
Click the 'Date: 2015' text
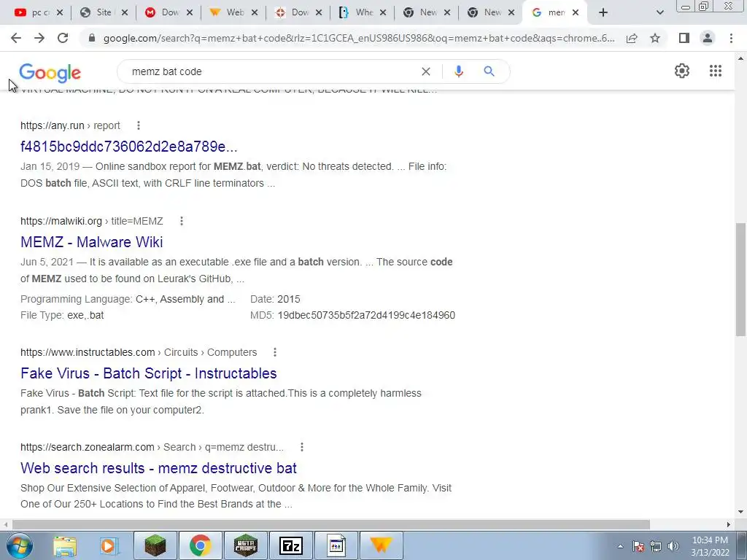(275, 299)
